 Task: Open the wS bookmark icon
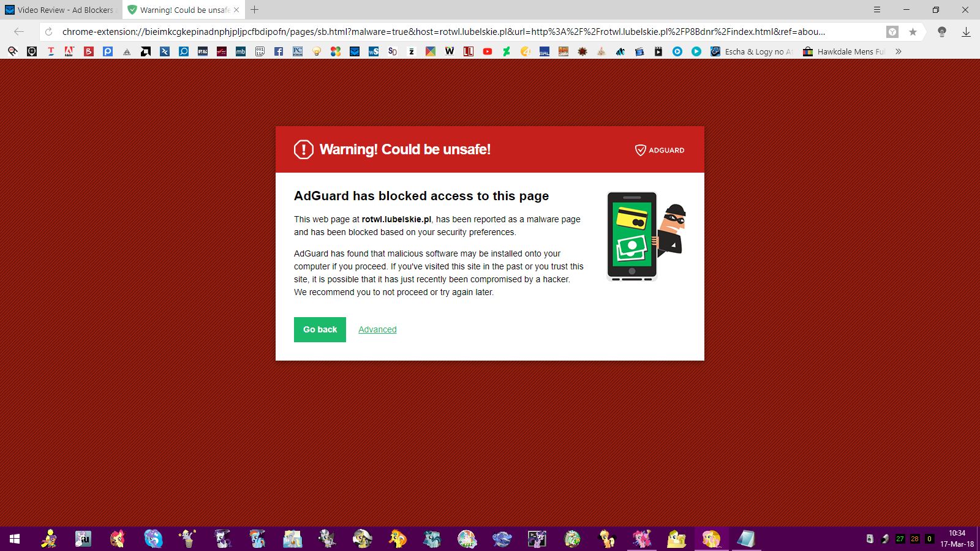point(374,51)
